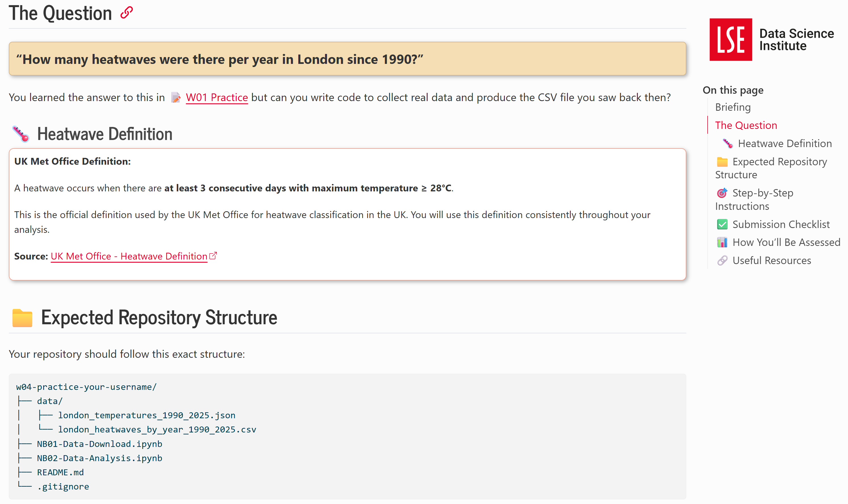The height and width of the screenshot is (504, 848).
Task: Go to How You'll Be Assessed section
Action: click(x=786, y=242)
